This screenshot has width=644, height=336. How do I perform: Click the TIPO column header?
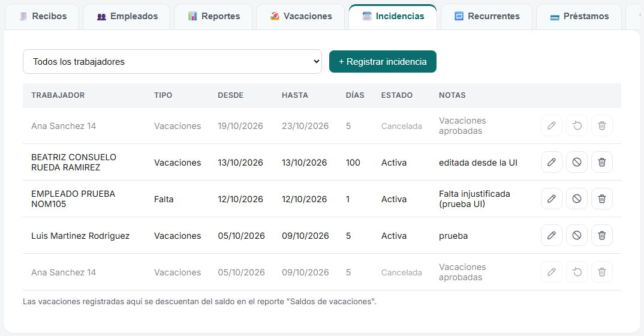point(163,95)
